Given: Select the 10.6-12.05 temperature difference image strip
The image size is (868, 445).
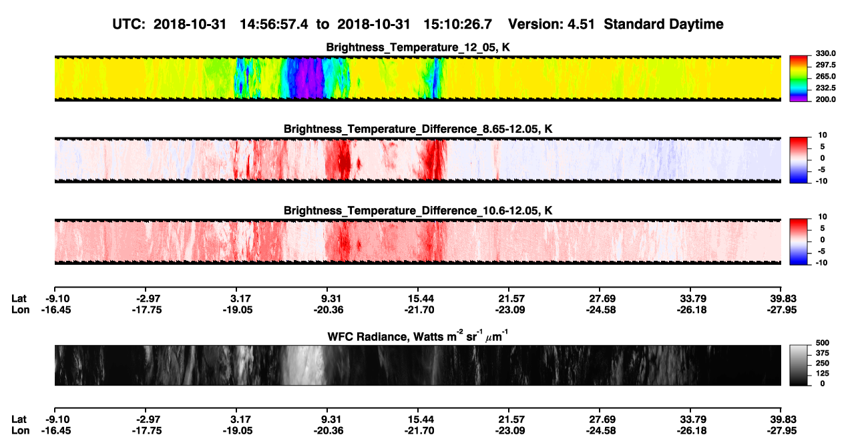Looking at the screenshot, I should coord(417,242).
